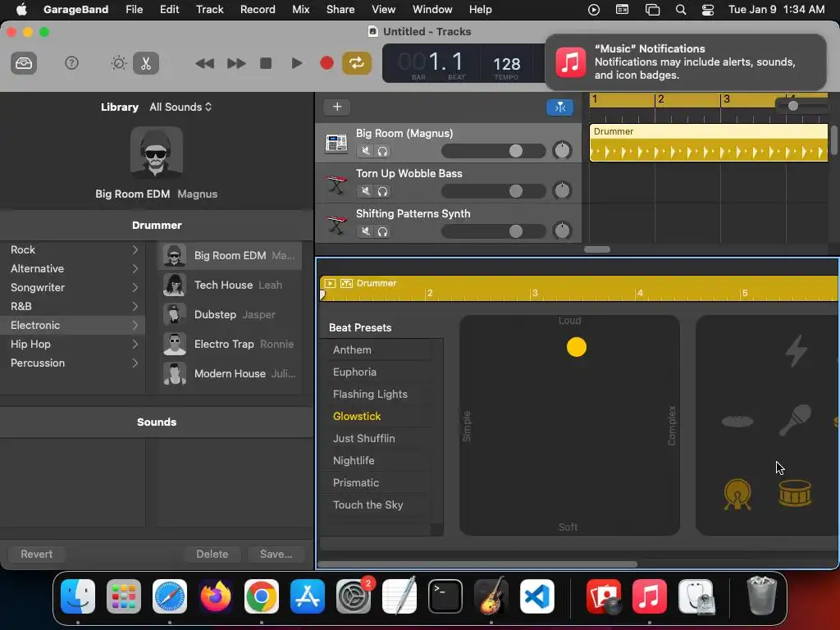Solo the Torn Up Wobble Bass track

[382, 191]
